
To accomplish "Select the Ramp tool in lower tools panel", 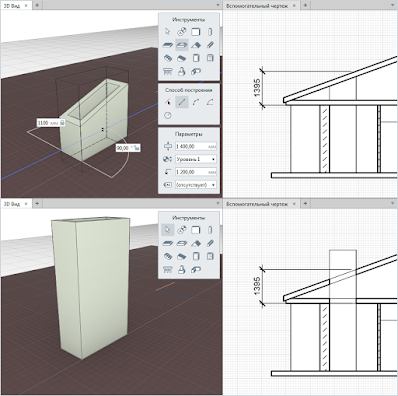I will [182, 256].
